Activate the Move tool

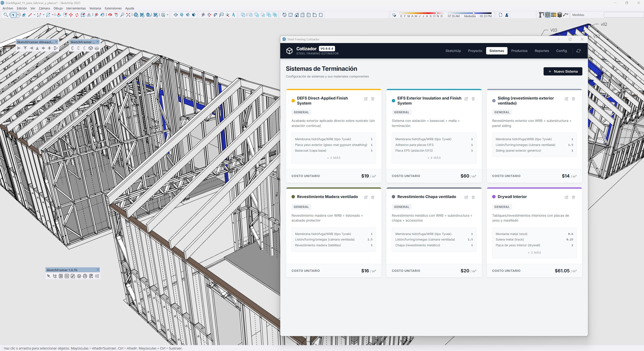(x=71, y=15)
